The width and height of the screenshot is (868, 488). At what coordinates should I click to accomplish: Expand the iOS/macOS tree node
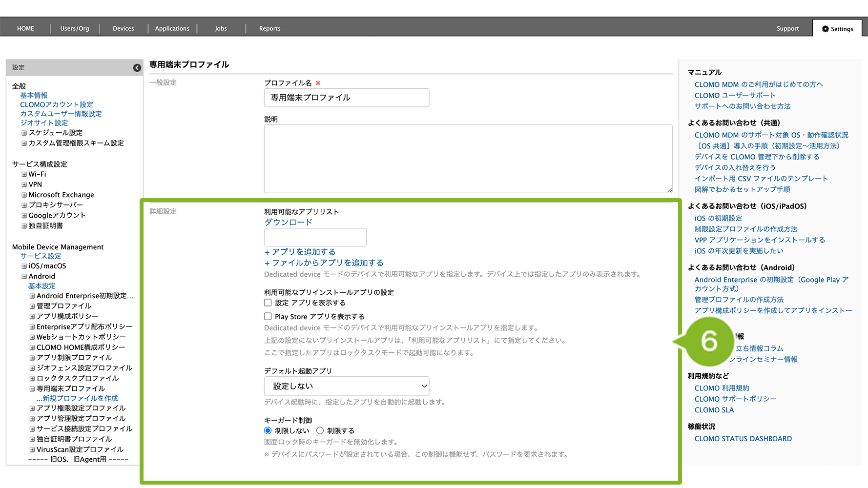(x=24, y=266)
